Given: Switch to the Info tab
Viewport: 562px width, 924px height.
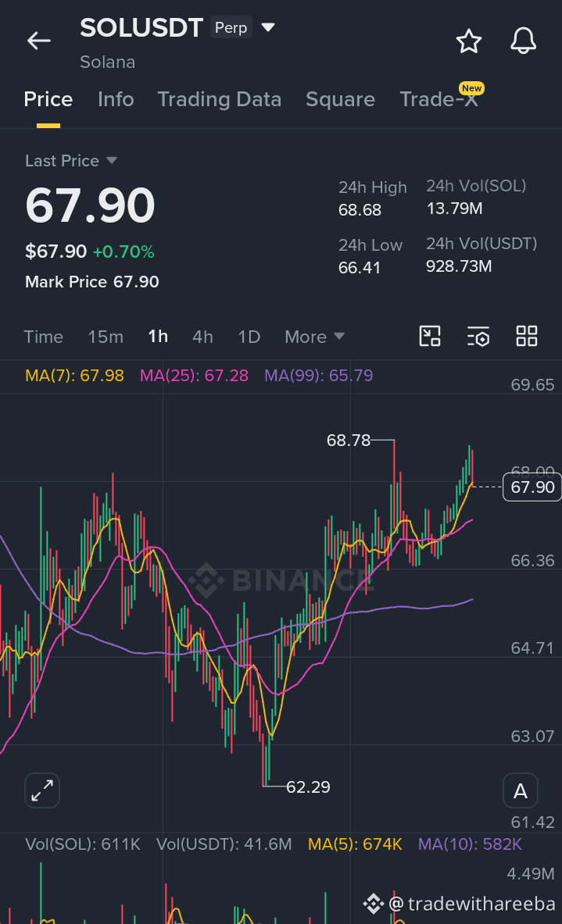Looking at the screenshot, I should click(116, 99).
